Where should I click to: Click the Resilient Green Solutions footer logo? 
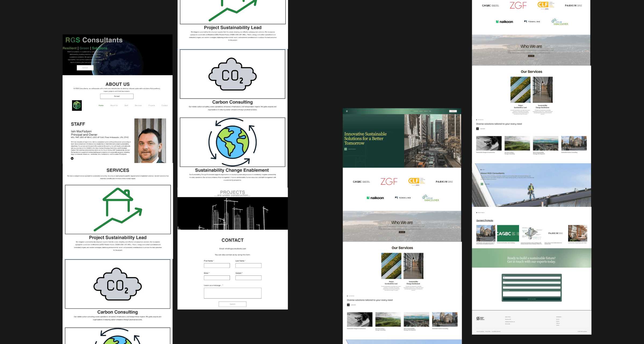(x=480, y=318)
